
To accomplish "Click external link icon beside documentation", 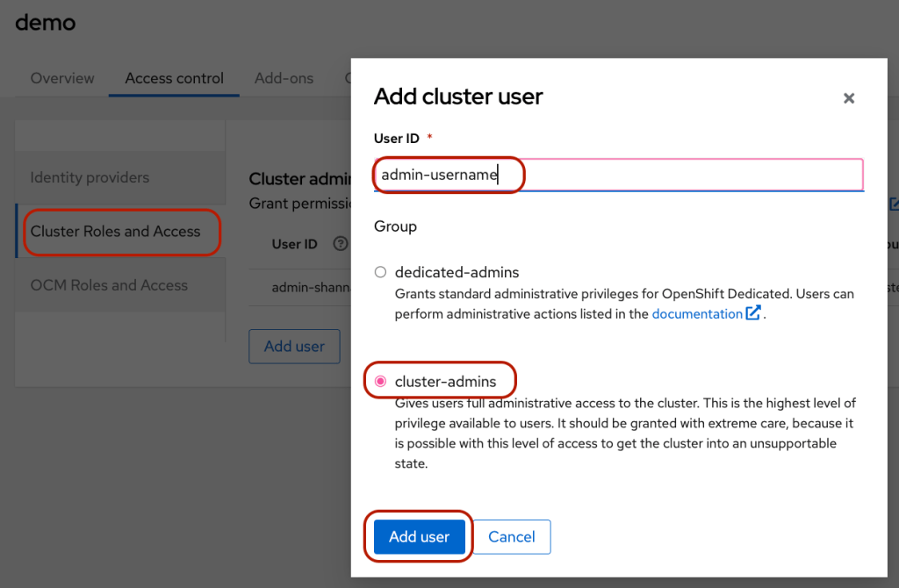I will [x=752, y=313].
